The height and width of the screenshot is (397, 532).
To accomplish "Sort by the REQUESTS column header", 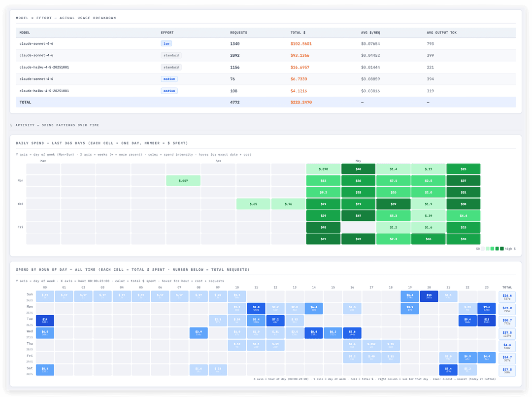I will coord(238,33).
